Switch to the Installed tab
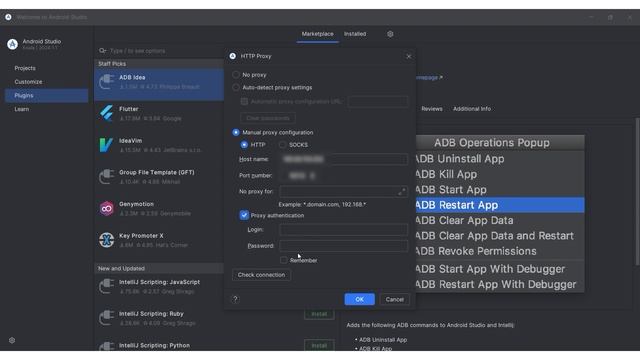This screenshot has width=640, height=360. tap(355, 34)
